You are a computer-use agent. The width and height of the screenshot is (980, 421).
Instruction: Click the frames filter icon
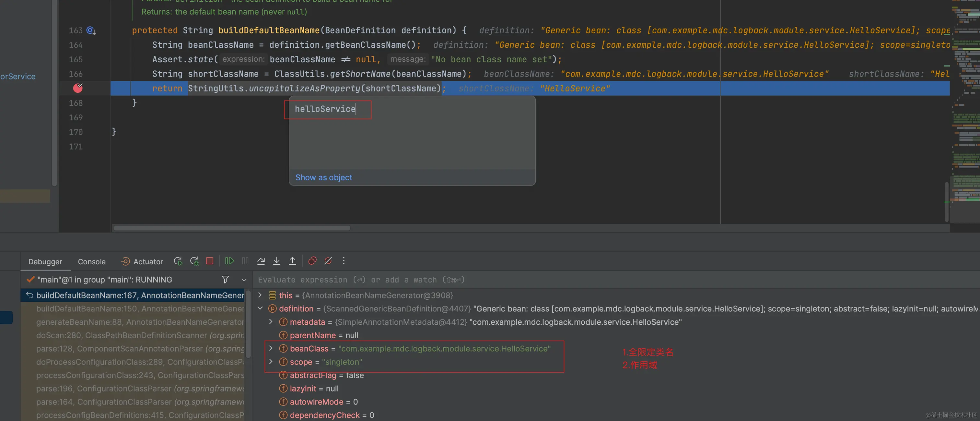tap(225, 280)
